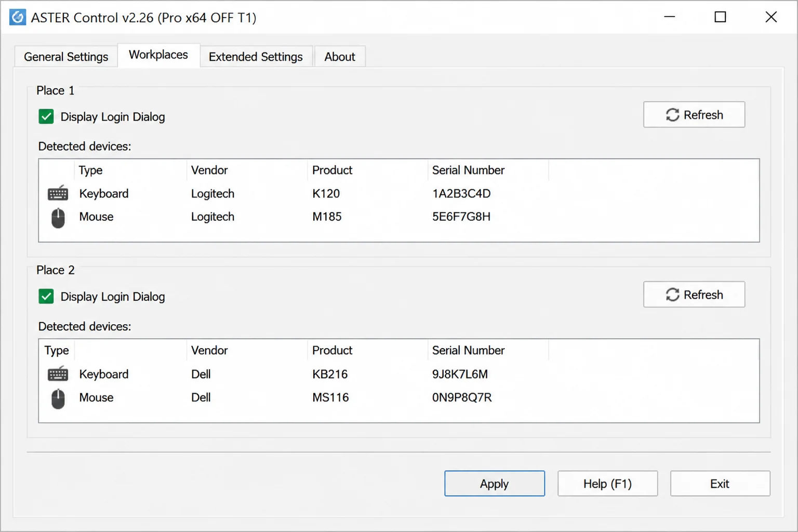The width and height of the screenshot is (798, 532).
Task: Click the M185 product cell
Action: click(x=327, y=217)
